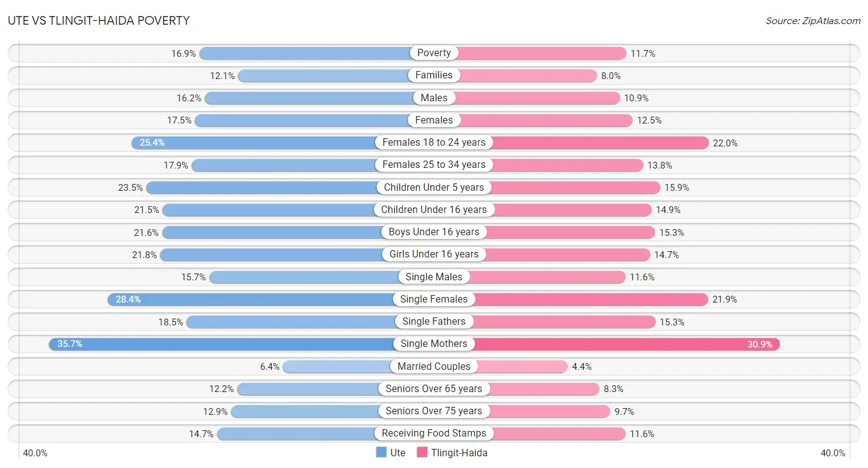
Task: Select the Seniors Over 75 years label
Action: (x=434, y=411)
